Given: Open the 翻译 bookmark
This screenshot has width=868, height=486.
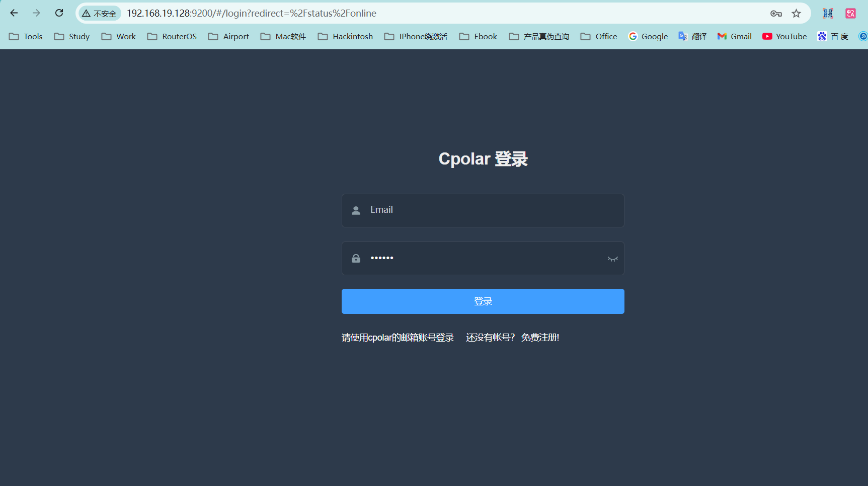Looking at the screenshot, I should pyautogui.click(x=692, y=36).
